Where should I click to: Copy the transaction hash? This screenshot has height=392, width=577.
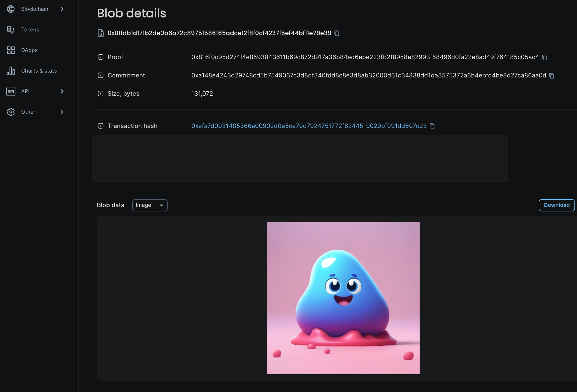point(432,126)
